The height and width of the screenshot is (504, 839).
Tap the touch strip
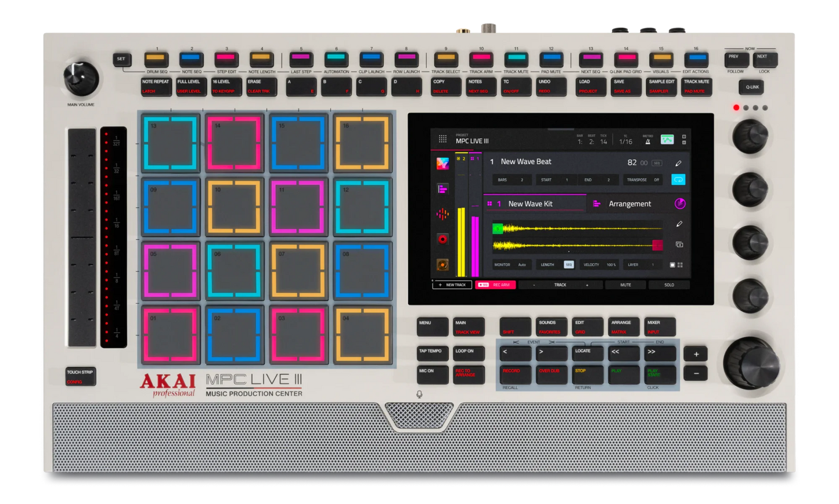[81, 237]
